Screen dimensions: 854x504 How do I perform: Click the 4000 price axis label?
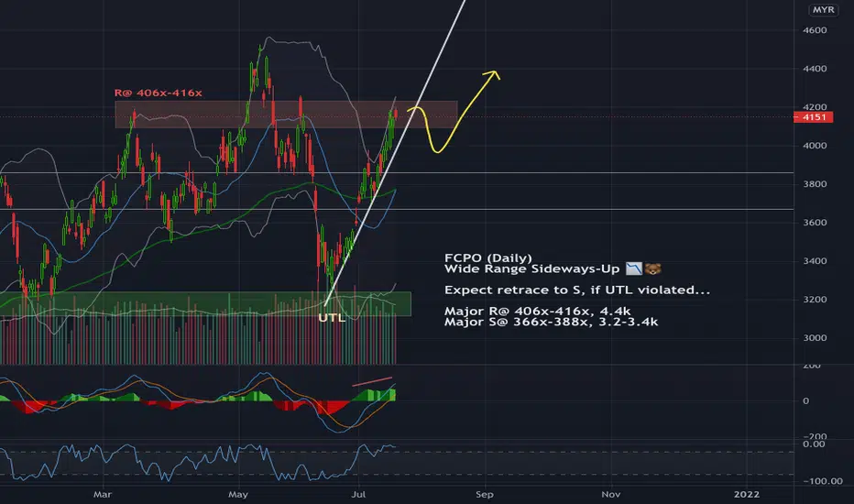815,146
